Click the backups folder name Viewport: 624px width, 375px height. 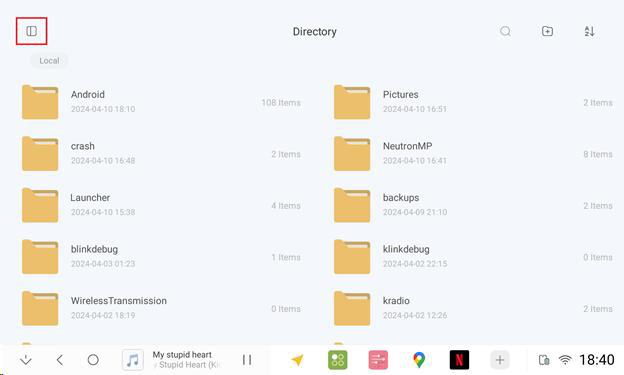click(401, 198)
